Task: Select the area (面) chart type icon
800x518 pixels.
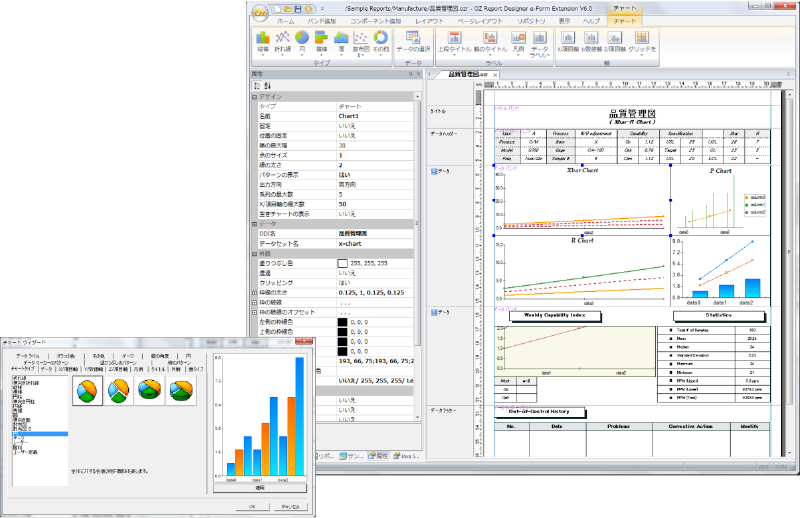Action: [341, 37]
